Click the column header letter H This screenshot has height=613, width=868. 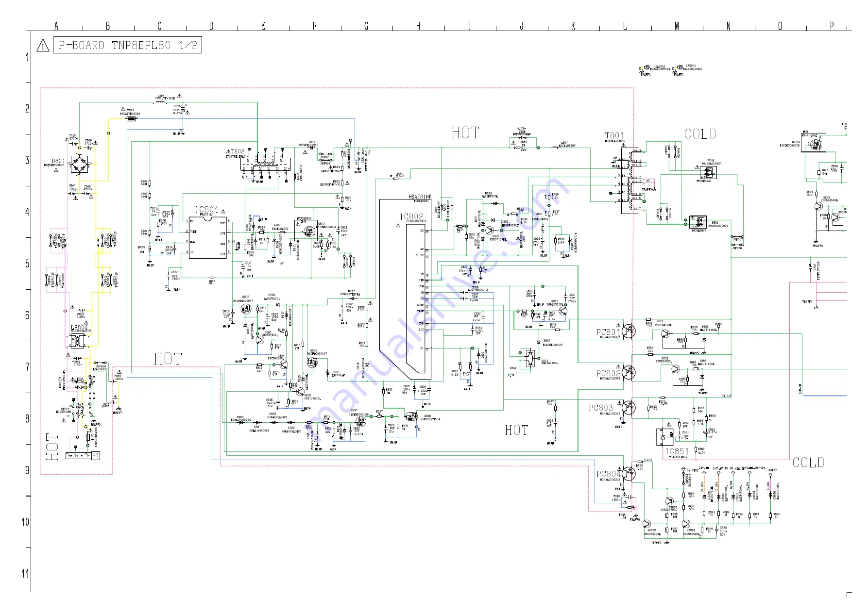(x=418, y=26)
